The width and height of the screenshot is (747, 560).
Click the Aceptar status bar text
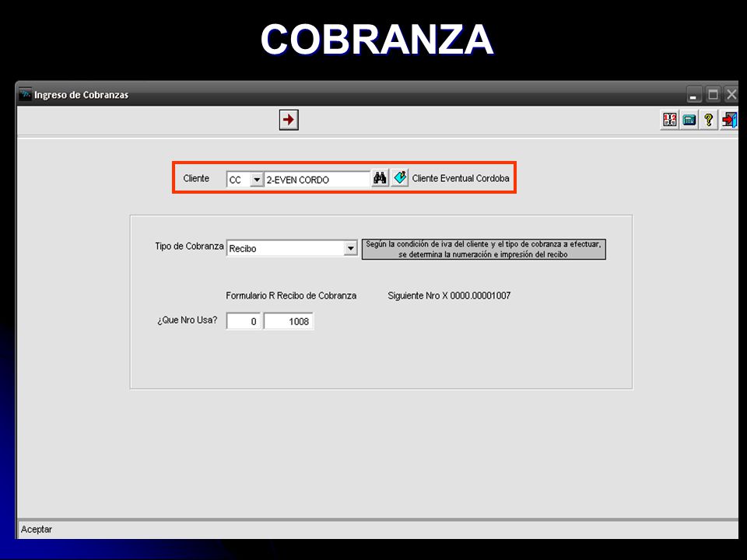[37, 530]
